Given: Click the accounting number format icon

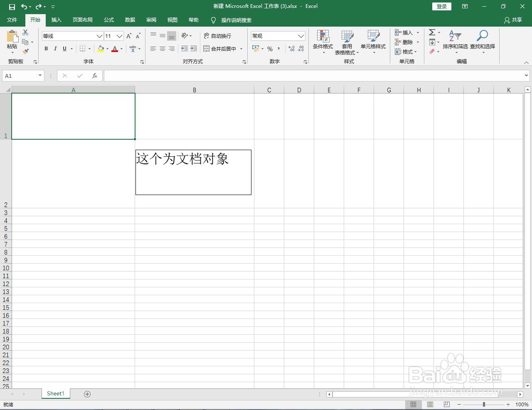Looking at the screenshot, I should [x=256, y=49].
